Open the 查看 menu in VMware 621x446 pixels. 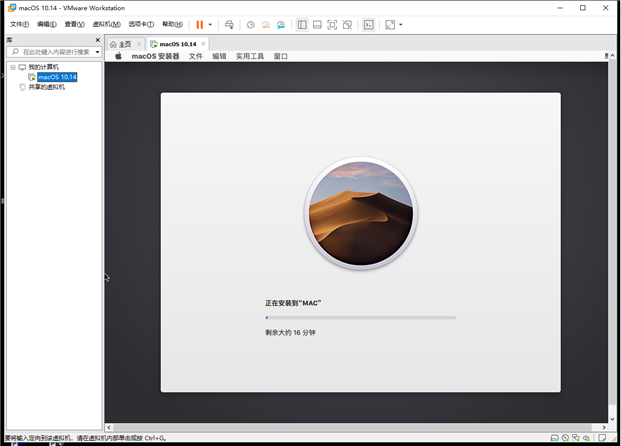pos(74,25)
